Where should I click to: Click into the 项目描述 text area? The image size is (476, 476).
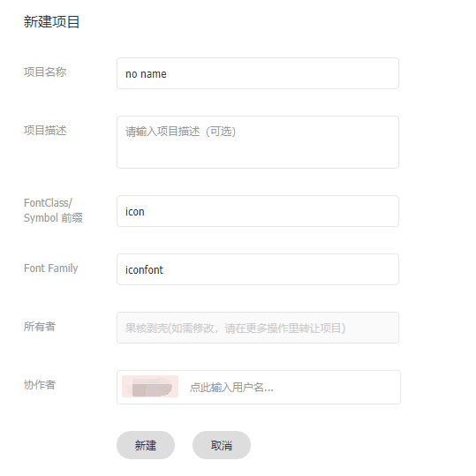click(x=258, y=142)
